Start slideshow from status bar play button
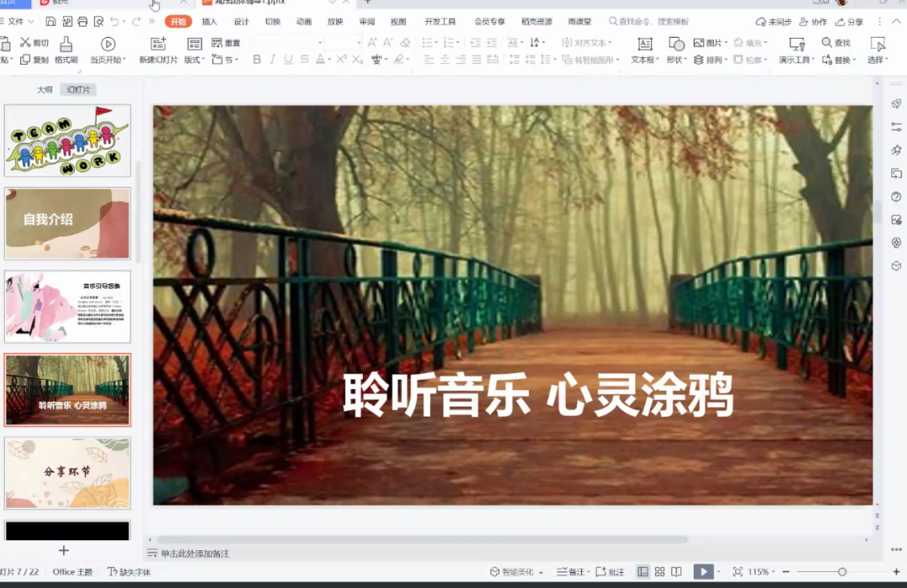The image size is (907, 588). pos(703,572)
